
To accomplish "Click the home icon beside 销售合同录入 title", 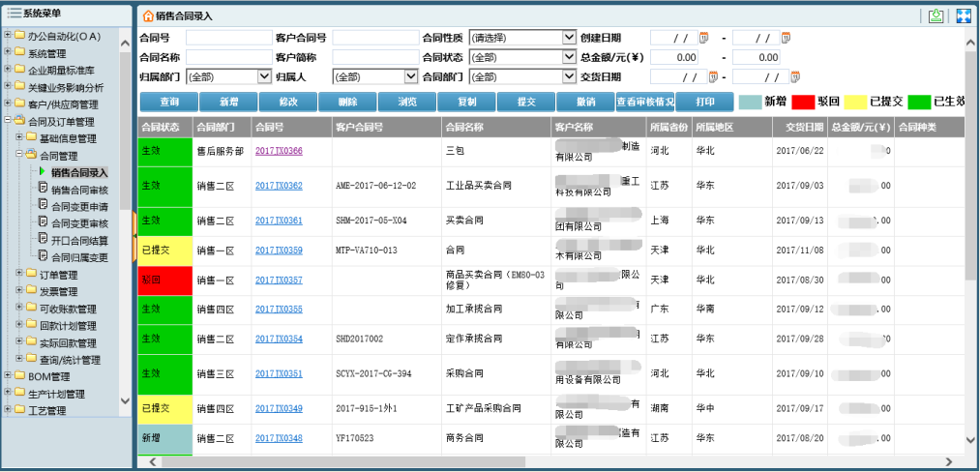I will pos(147,16).
